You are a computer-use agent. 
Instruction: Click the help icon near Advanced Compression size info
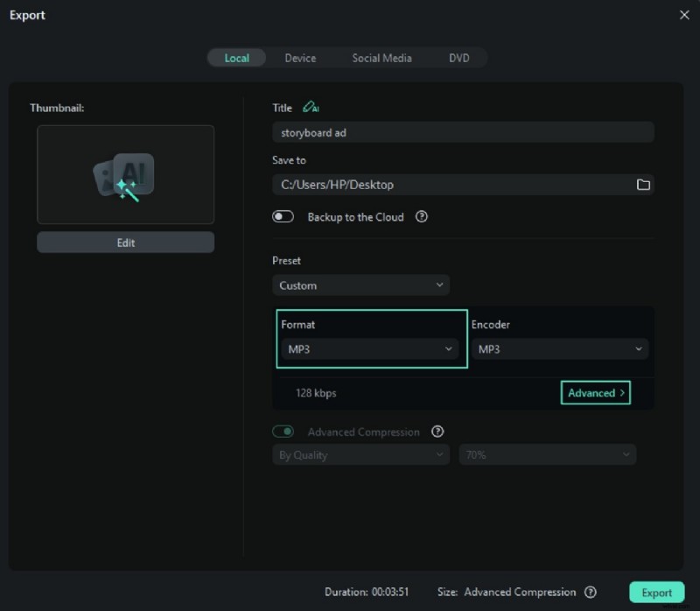pos(592,592)
